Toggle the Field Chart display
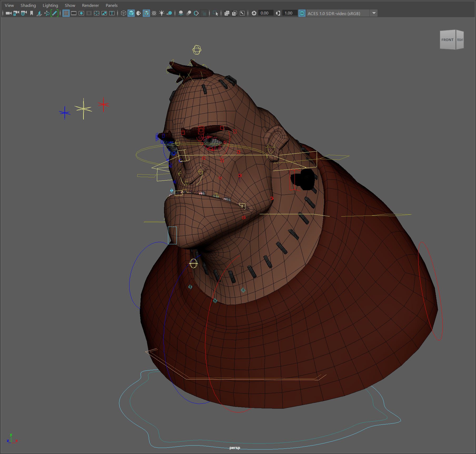Screen dimensions: 476x454 (97, 13)
